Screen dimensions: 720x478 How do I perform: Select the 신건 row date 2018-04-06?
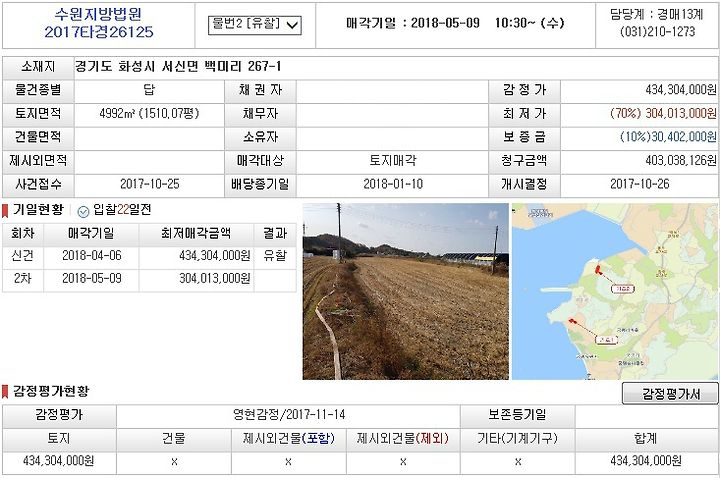[x=92, y=255]
